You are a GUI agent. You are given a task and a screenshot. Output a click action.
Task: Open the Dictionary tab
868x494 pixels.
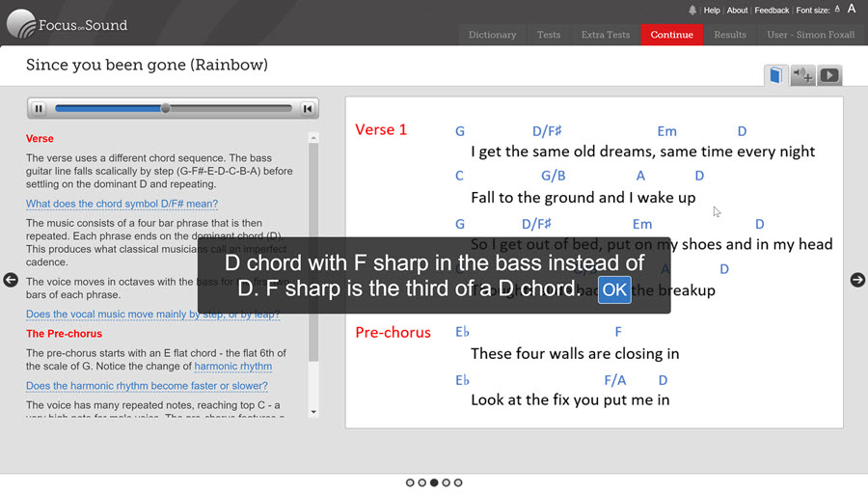click(x=492, y=35)
